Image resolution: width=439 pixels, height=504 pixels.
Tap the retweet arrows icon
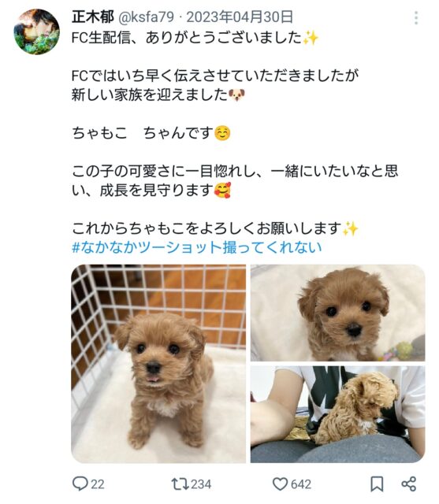[x=180, y=484]
